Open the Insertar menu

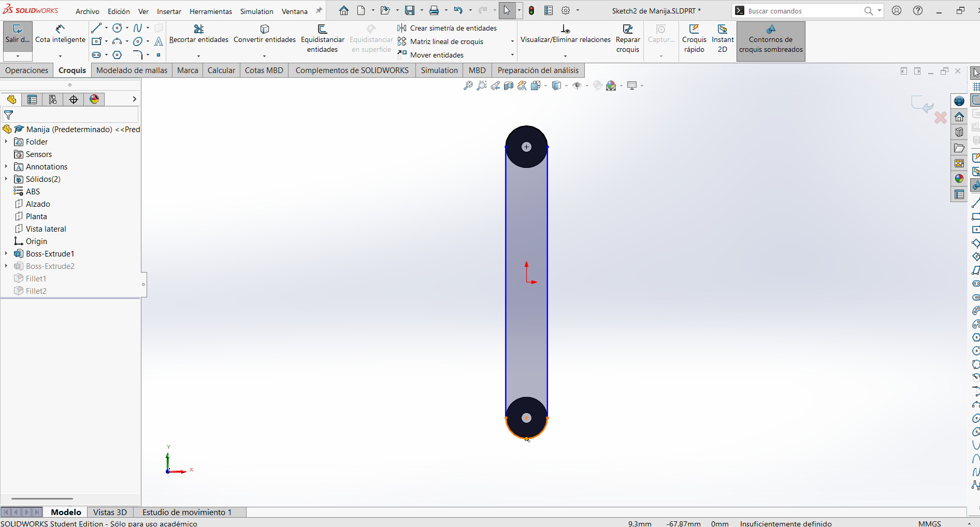pos(169,11)
